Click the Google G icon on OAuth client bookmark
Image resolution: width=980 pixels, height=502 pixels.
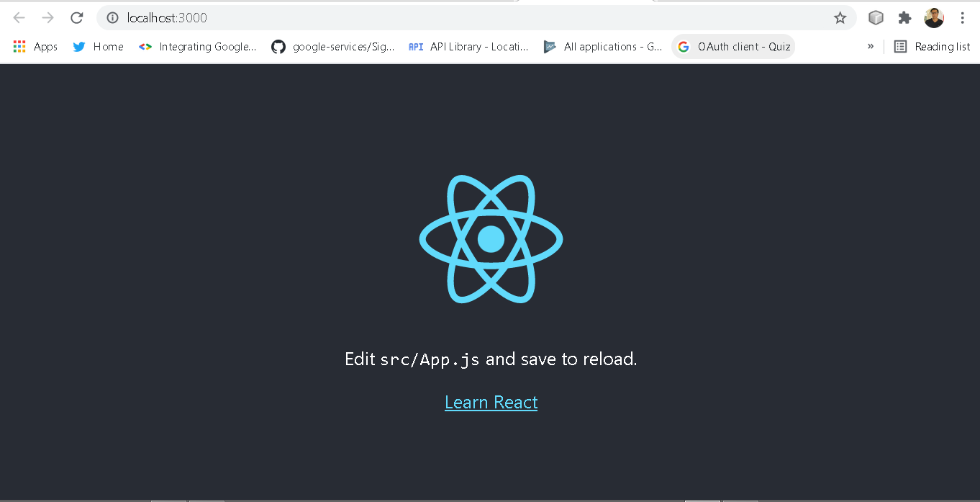683,46
